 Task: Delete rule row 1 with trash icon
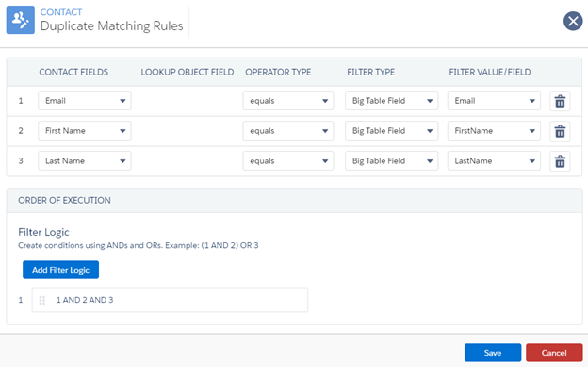tap(560, 101)
